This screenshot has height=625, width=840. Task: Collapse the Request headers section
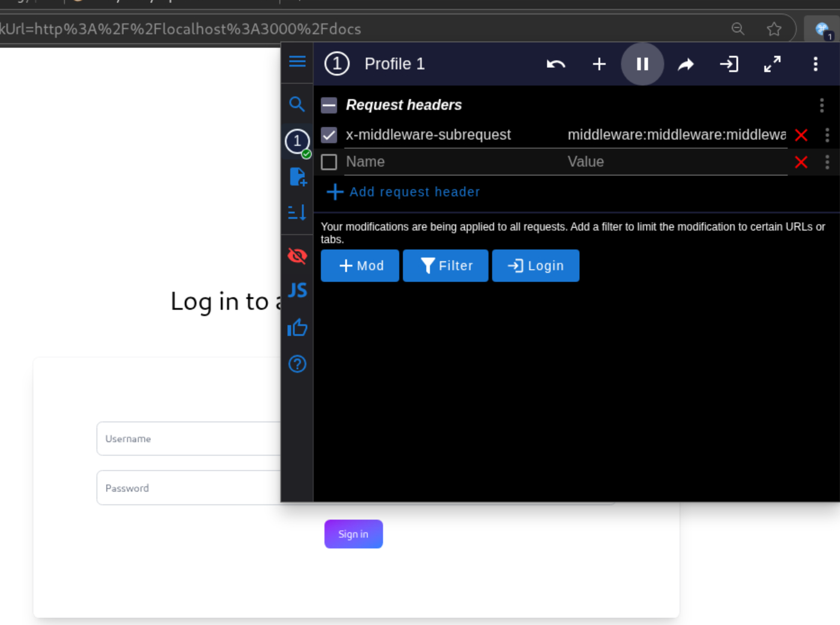[x=329, y=106]
